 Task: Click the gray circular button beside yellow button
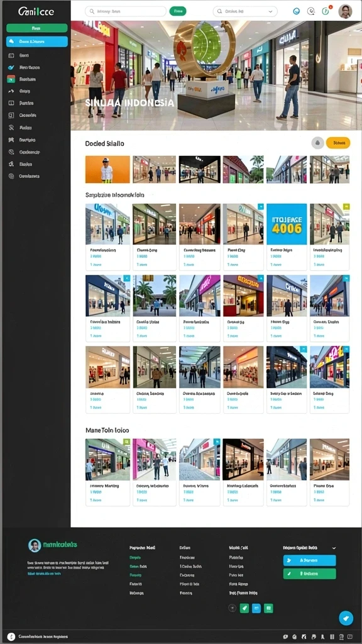(x=317, y=143)
